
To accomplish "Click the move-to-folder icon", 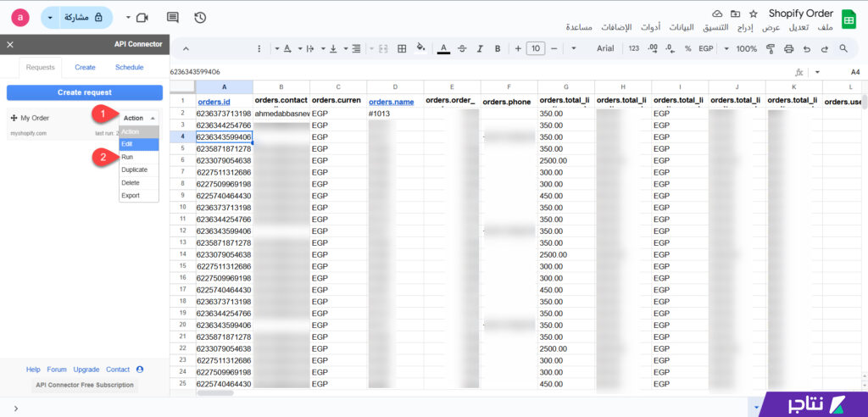I will (735, 14).
